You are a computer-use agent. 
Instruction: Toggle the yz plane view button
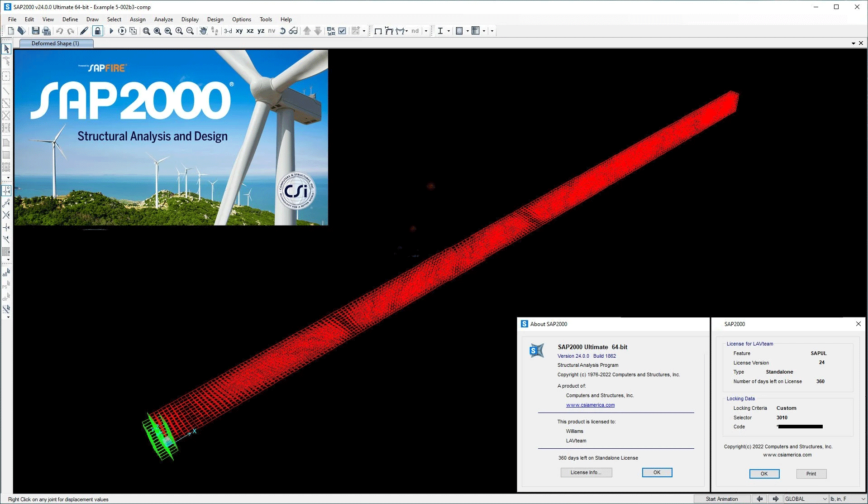point(261,31)
